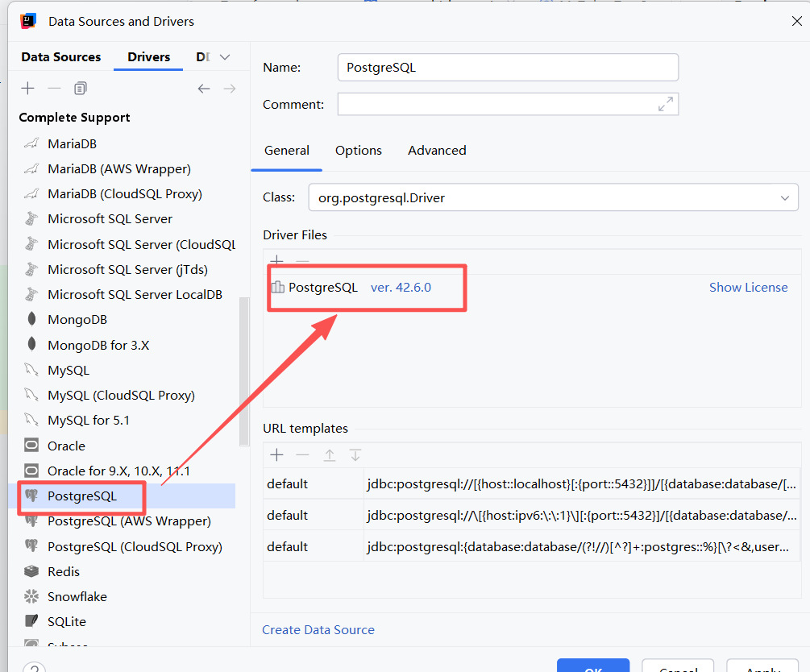Click the driver list scrollbar
The width and height of the screenshot is (810, 672).
(244, 371)
